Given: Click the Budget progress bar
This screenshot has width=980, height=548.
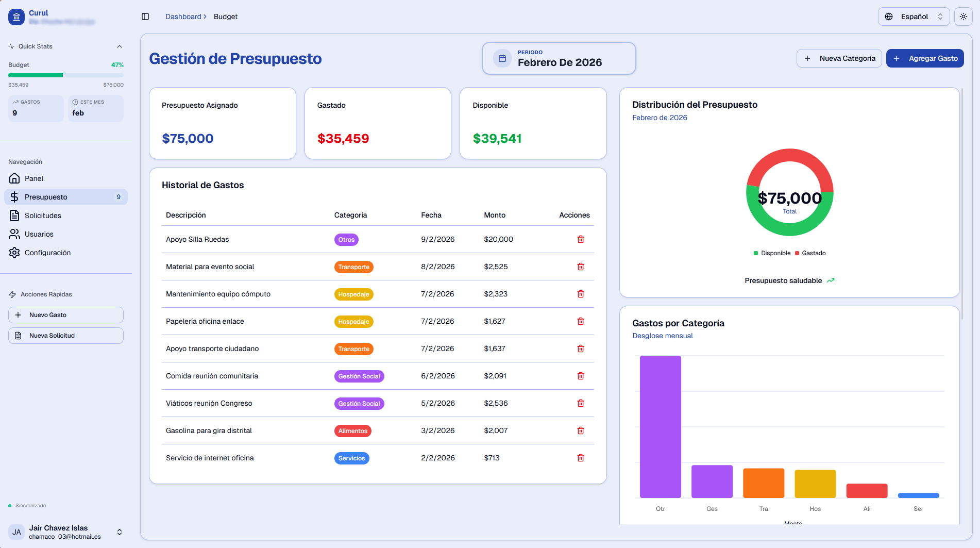Looking at the screenshot, I should point(65,75).
